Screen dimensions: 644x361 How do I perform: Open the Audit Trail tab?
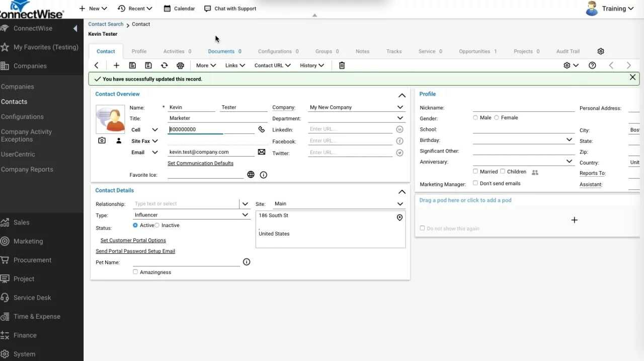[x=568, y=51]
